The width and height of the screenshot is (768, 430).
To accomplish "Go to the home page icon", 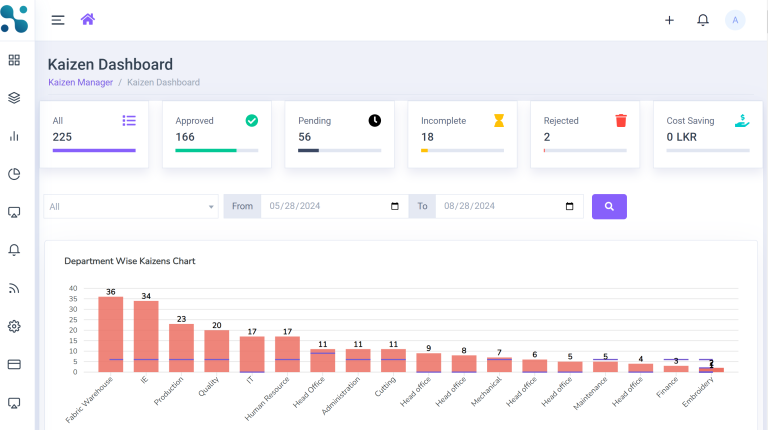I will 88,19.
